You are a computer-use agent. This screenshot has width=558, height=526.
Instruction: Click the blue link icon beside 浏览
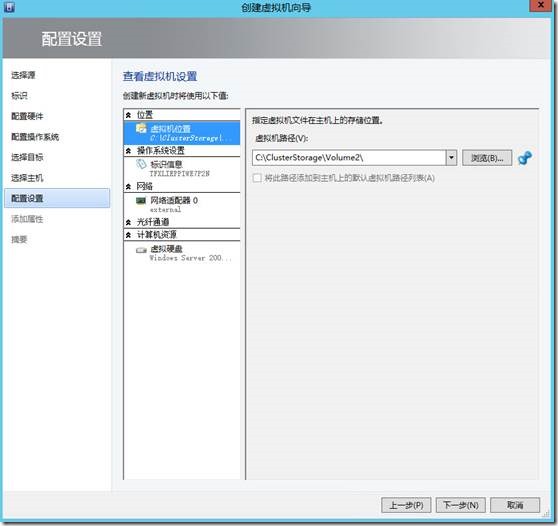(x=525, y=157)
